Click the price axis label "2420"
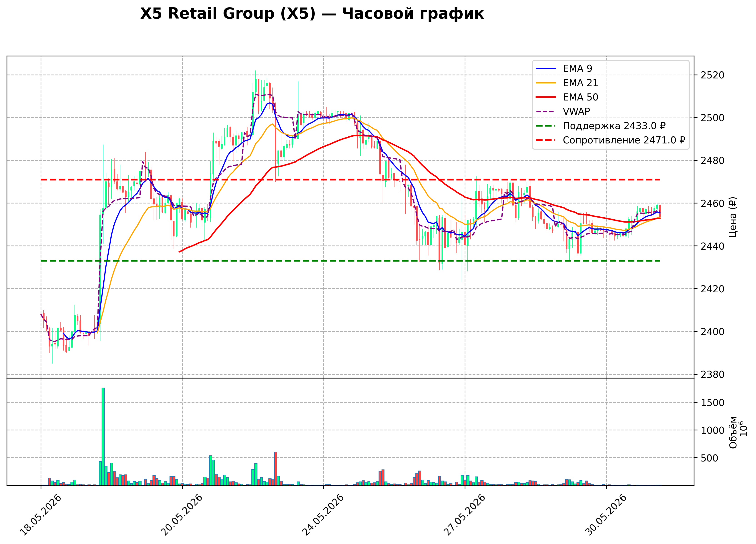 (x=712, y=289)
